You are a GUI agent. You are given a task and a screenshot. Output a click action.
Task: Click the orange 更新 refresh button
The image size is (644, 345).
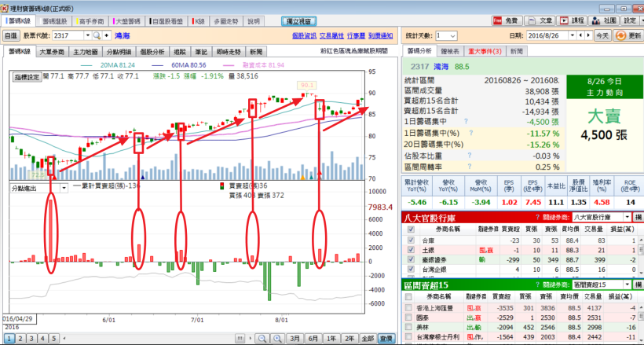point(628,36)
